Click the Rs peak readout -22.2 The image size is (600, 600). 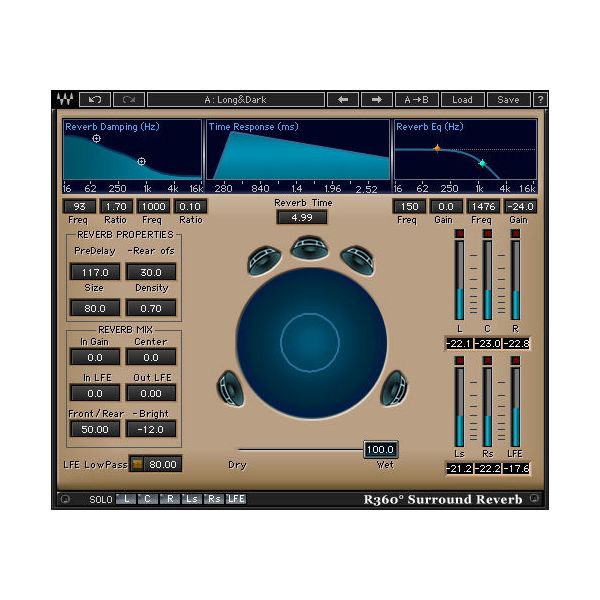pos(488,468)
